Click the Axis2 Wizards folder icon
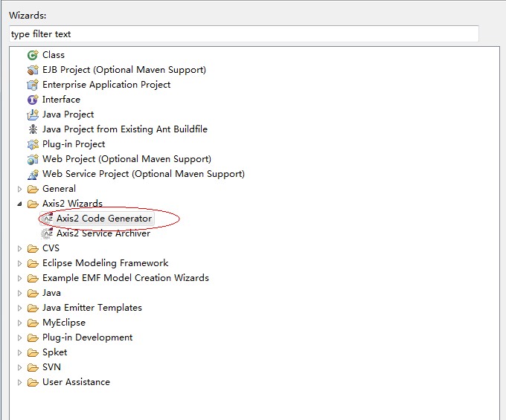Screen dimensions: 506x420 pos(33,204)
